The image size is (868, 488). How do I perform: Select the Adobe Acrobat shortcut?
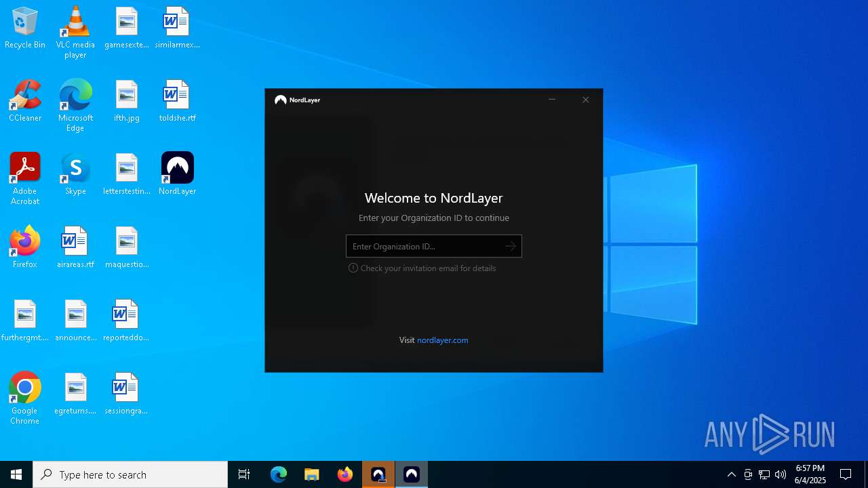tap(25, 179)
